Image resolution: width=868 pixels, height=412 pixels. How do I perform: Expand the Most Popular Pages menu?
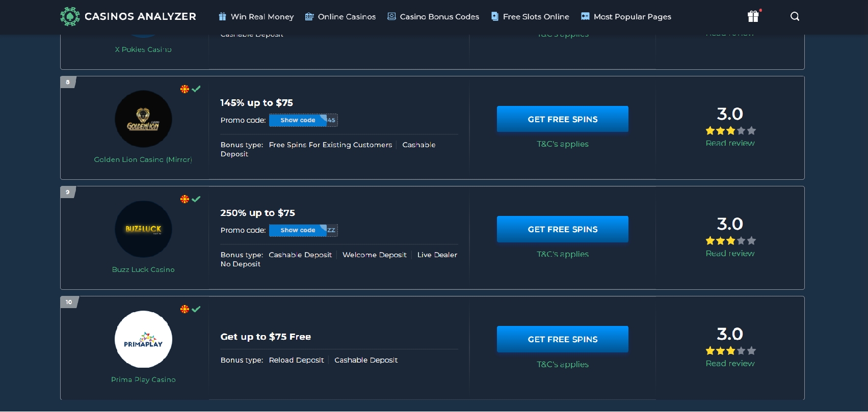click(x=626, y=17)
